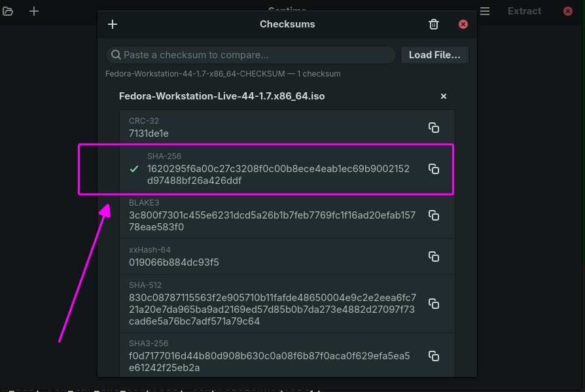Click the Extract button
This screenshot has height=392, width=585.
tap(524, 11)
